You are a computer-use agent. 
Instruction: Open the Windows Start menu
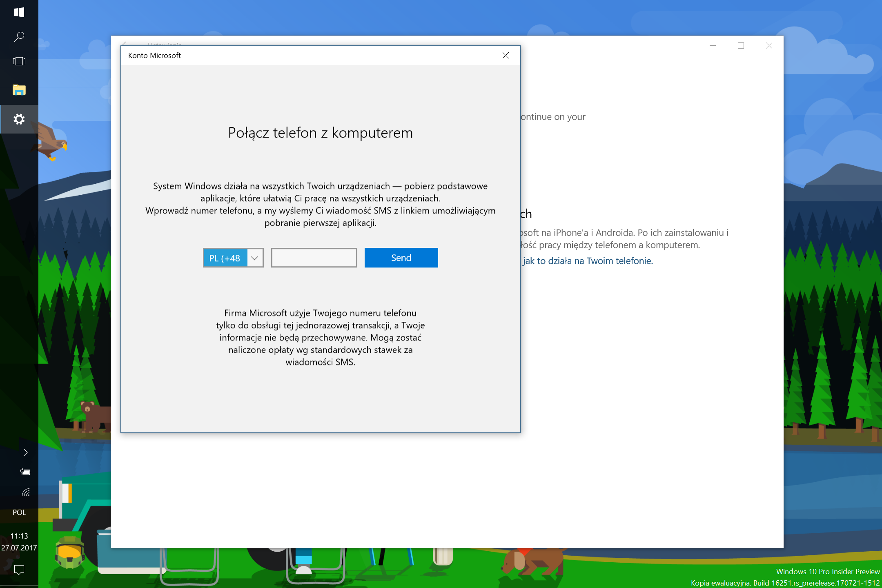tap(19, 12)
